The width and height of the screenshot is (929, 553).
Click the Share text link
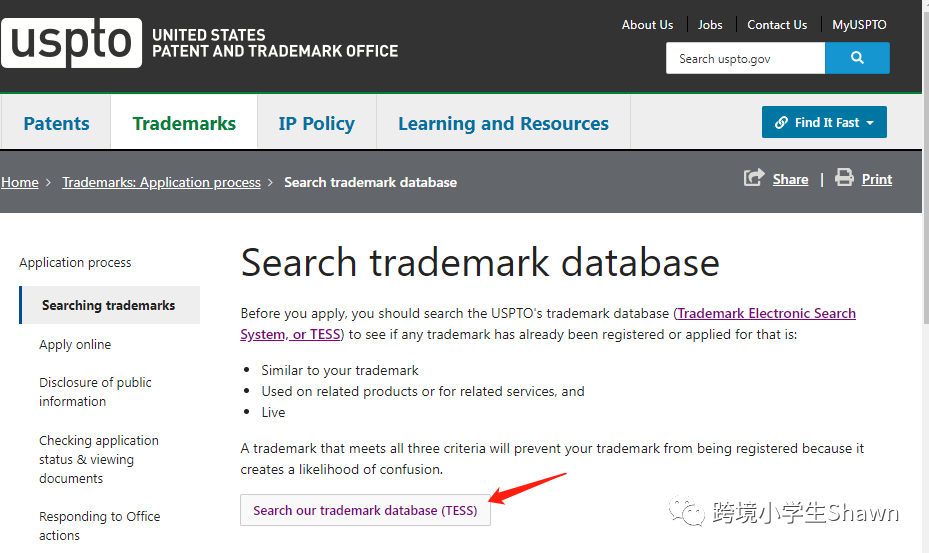(790, 180)
